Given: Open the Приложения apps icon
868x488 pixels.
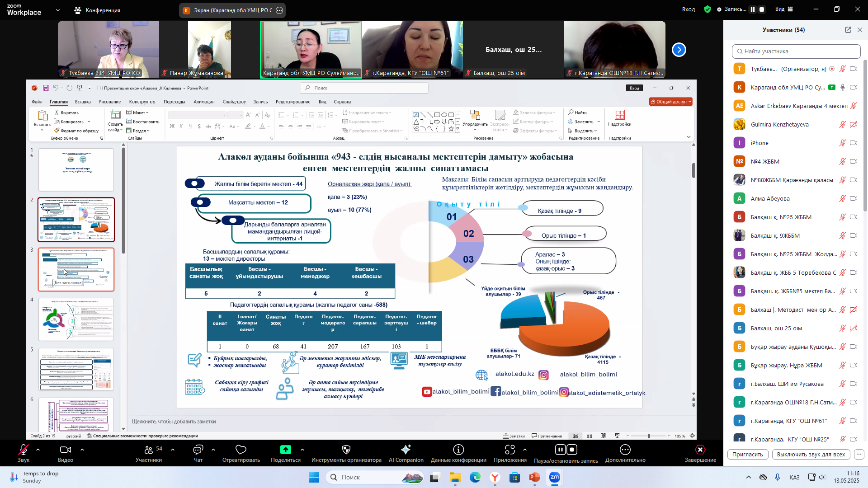Looking at the screenshot, I should click(x=510, y=450).
